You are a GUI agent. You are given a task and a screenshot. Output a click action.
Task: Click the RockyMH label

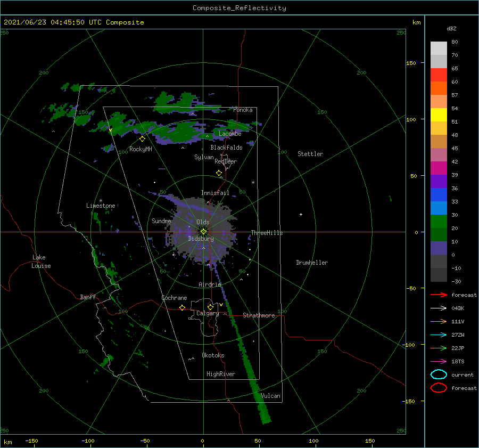pos(141,149)
